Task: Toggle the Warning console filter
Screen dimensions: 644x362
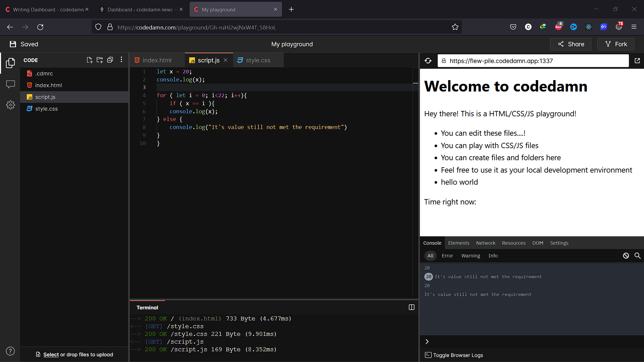Action: click(x=471, y=255)
